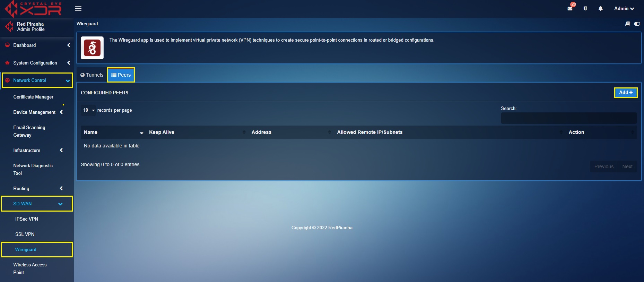Viewport: 644px width, 282px height.
Task: Open the Wireguard documentation book icon
Action: (x=628, y=24)
